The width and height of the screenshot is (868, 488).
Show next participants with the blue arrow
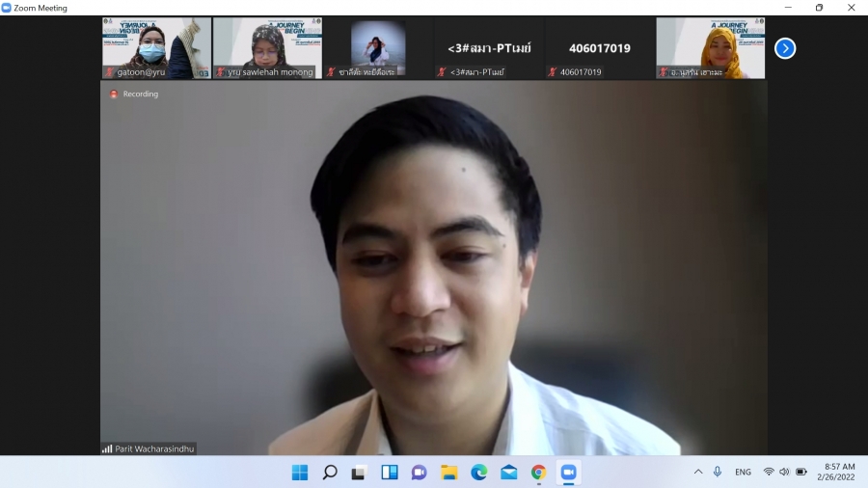(x=785, y=48)
